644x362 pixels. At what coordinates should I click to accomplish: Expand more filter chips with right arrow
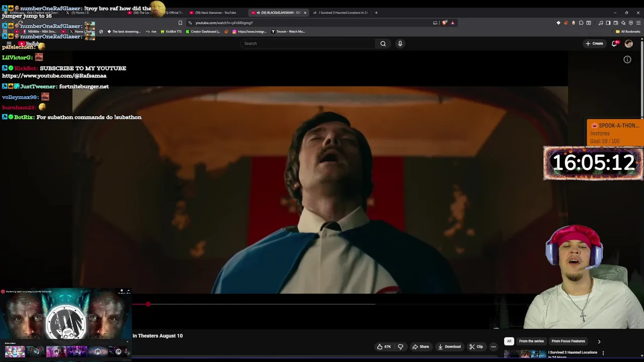pos(599,341)
